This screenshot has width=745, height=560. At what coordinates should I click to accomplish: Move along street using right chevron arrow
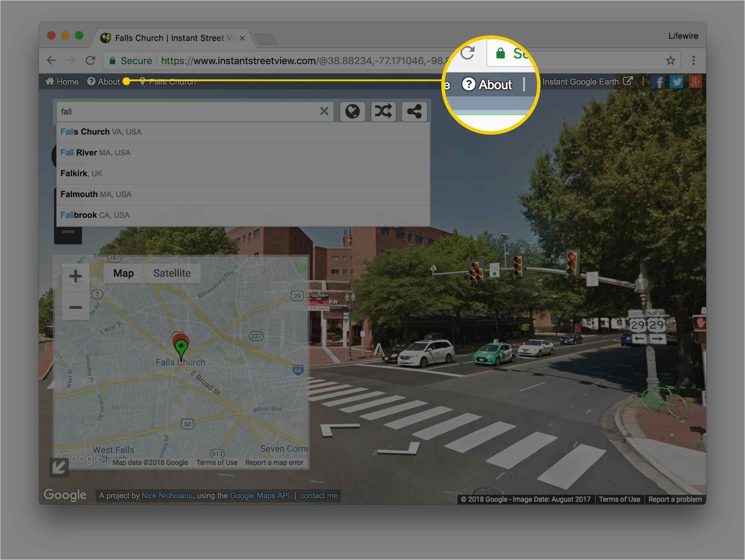coord(399,449)
